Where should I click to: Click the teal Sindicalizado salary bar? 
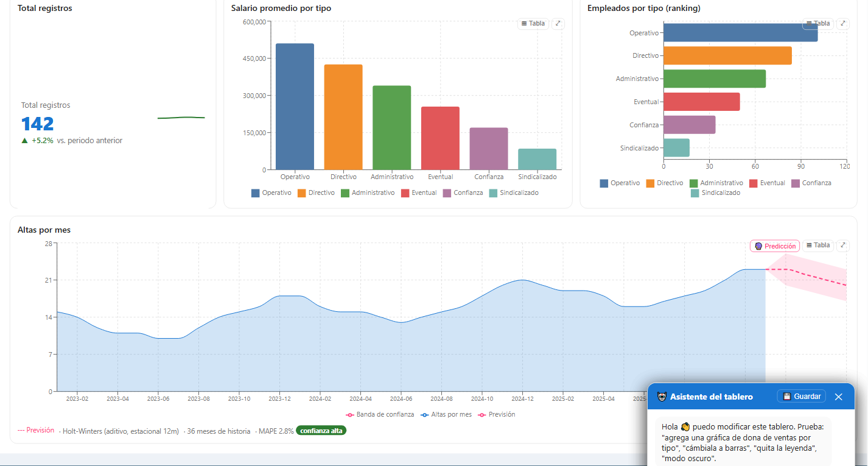coord(537,159)
